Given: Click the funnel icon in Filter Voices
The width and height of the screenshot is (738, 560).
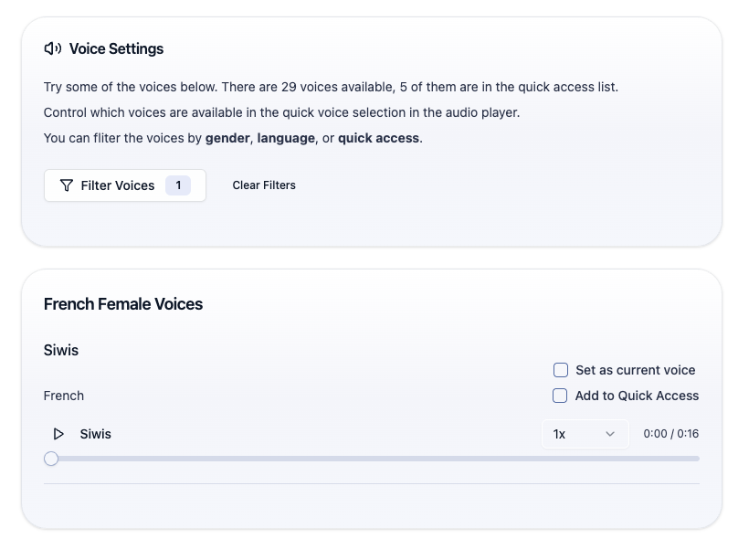Looking at the screenshot, I should click(67, 185).
